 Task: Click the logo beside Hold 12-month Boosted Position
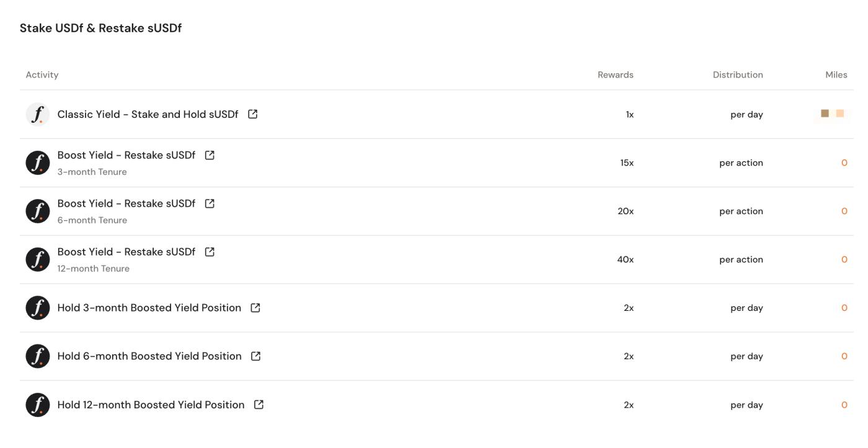click(38, 405)
